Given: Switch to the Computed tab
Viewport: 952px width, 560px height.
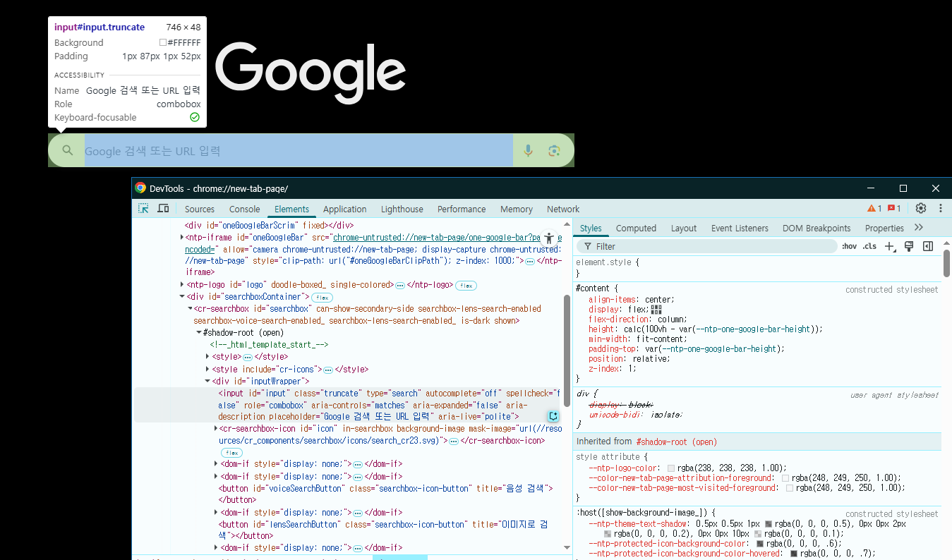Looking at the screenshot, I should [x=636, y=228].
